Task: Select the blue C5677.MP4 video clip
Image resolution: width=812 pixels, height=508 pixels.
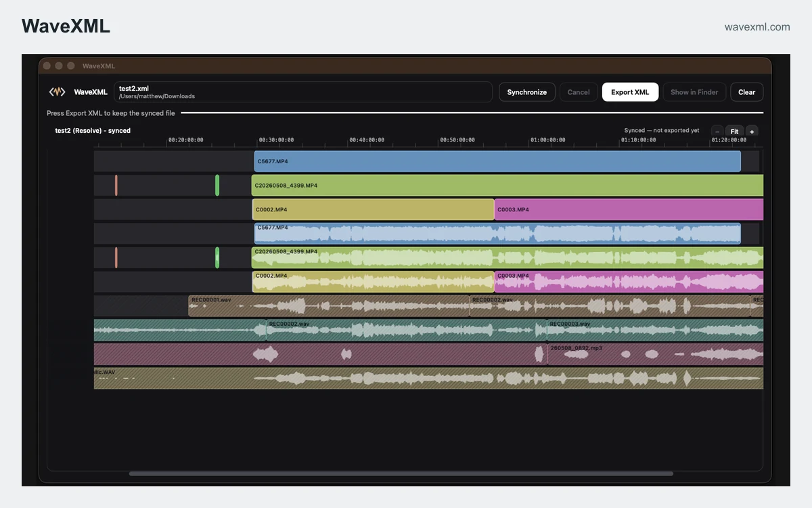Action: pyautogui.click(x=497, y=161)
